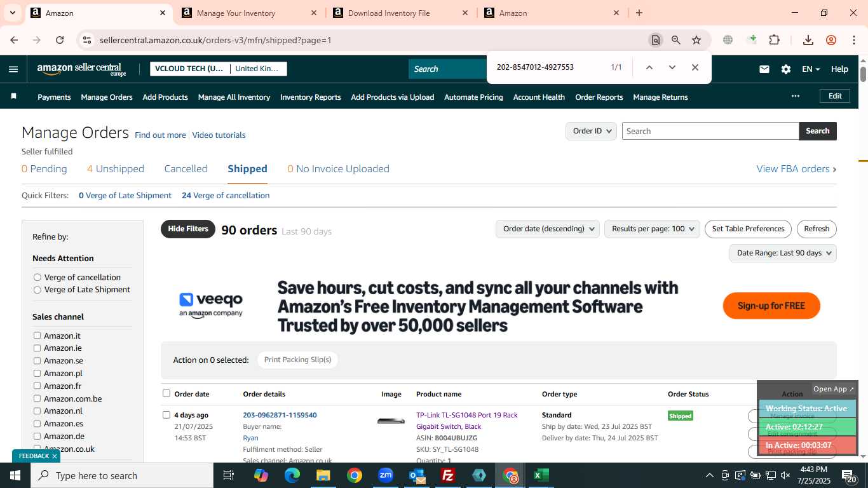This screenshot has height=488, width=868.
Task: Check the Amazon.it sales channel
Action: 37,335
